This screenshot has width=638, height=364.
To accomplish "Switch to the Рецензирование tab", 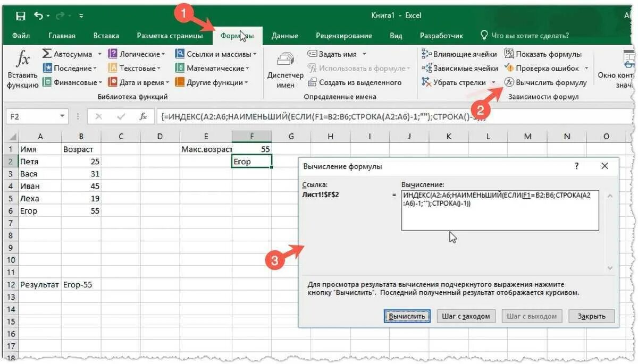I will (x=344, y=36).
